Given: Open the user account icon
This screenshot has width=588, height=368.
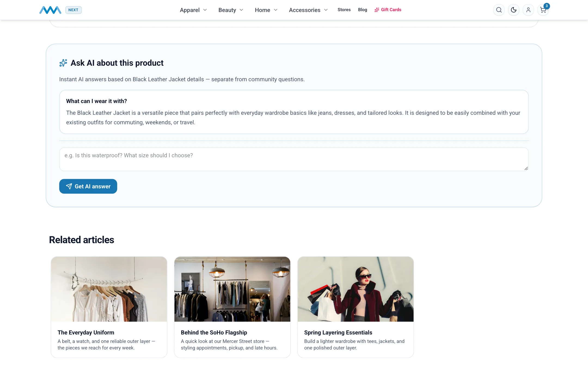Looking at the screenshot, I should tap(528, 10).
